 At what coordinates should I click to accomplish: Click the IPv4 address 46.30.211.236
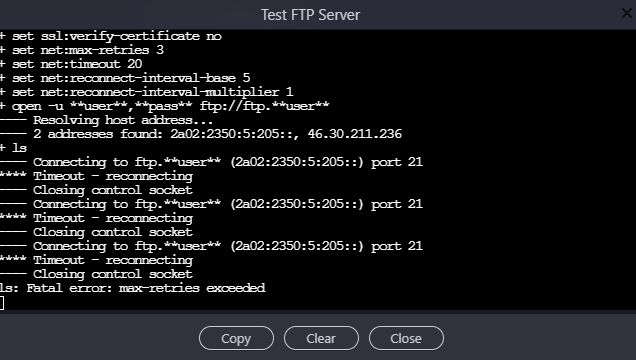355,134
